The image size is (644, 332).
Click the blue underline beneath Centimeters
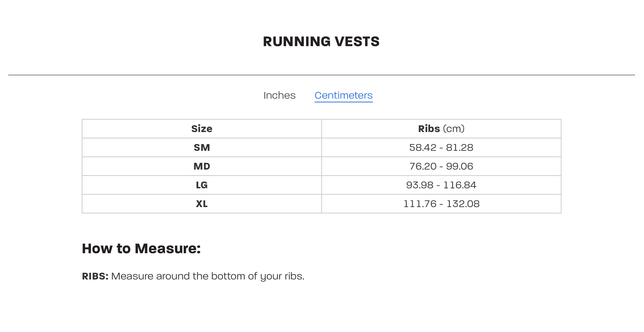343,102
